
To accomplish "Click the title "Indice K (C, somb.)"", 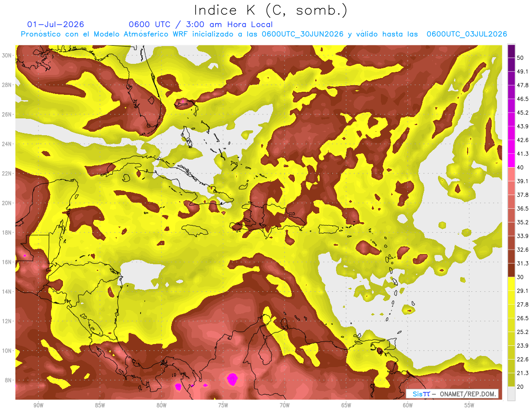I will 271,10.
